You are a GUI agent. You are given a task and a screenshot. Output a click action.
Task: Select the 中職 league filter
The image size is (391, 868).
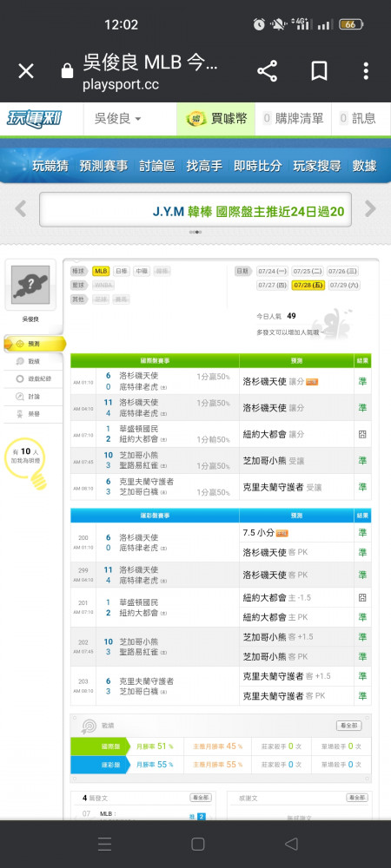(x=142, y=271)
